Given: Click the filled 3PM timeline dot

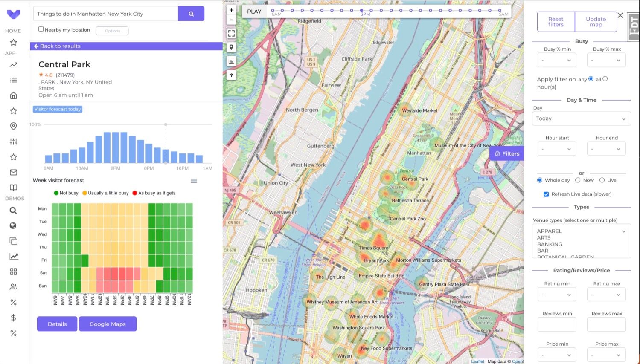Looking at the screenshot, I should click(361, 10).
